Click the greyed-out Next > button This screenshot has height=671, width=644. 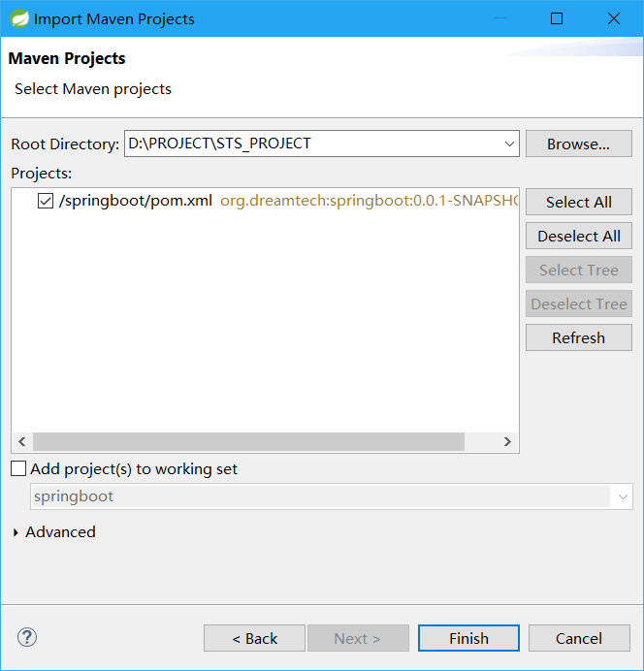point(358,638)
